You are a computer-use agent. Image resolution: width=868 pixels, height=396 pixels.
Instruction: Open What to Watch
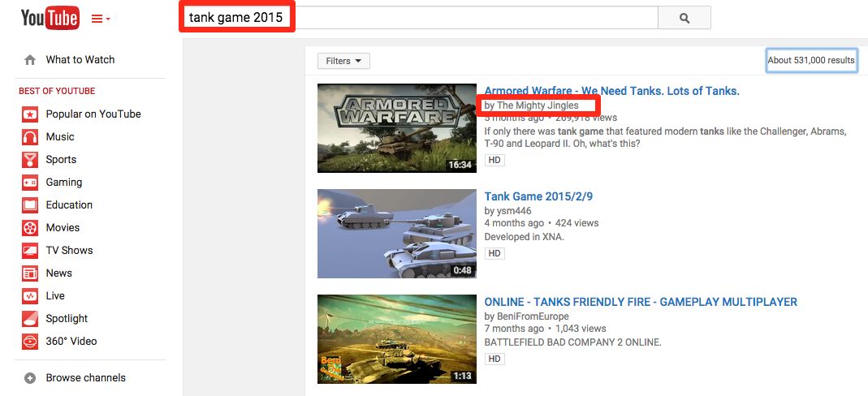coord(80,60)
